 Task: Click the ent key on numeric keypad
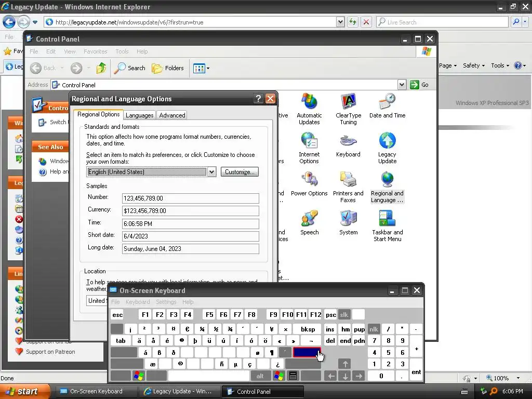416,370
